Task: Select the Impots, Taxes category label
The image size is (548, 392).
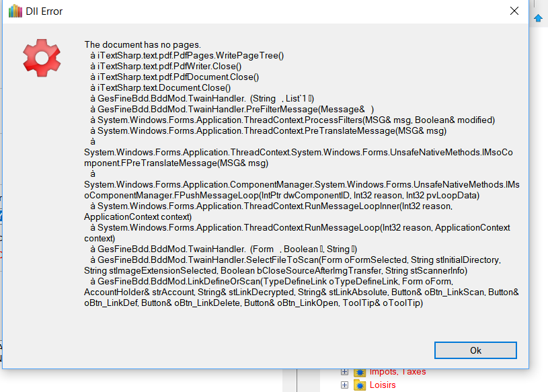Action: pyautogui.click(x=397, y=372)
